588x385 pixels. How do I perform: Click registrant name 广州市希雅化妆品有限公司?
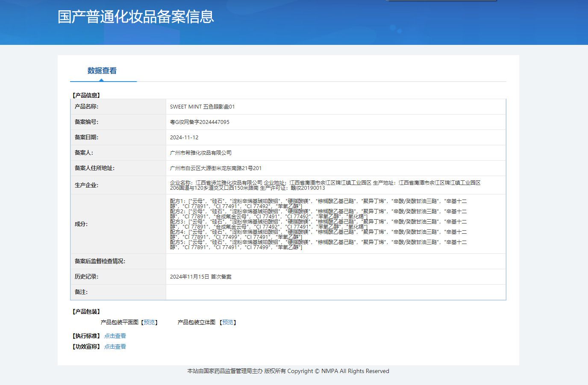[201, 153]
